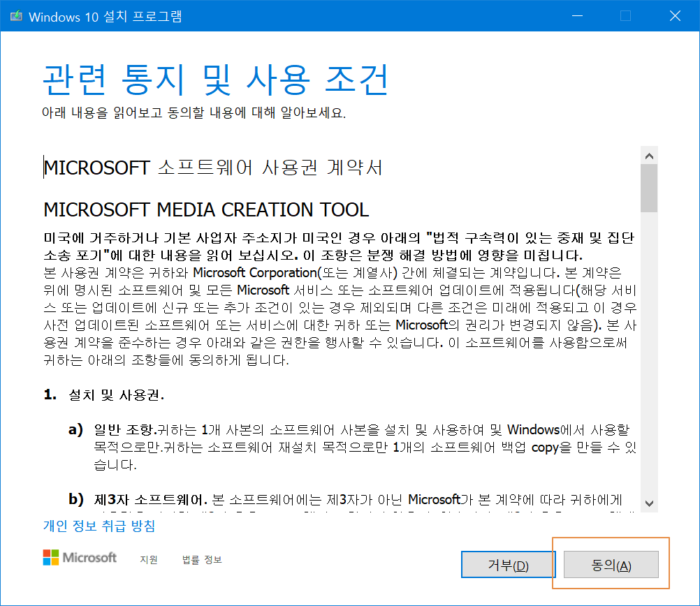Click the scrollbar down arrow
The width and height of the screenshot is (700, 606).
[649, 503]
